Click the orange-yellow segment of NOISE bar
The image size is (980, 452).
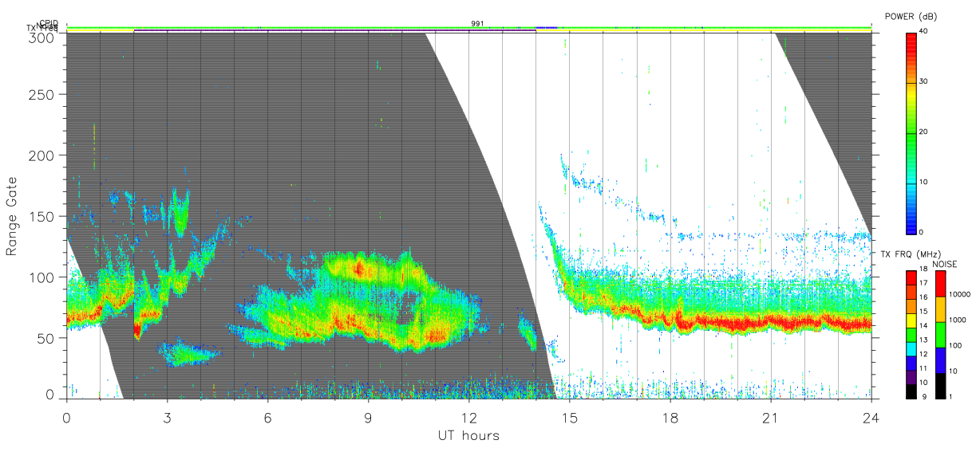[x=941, y=309]
